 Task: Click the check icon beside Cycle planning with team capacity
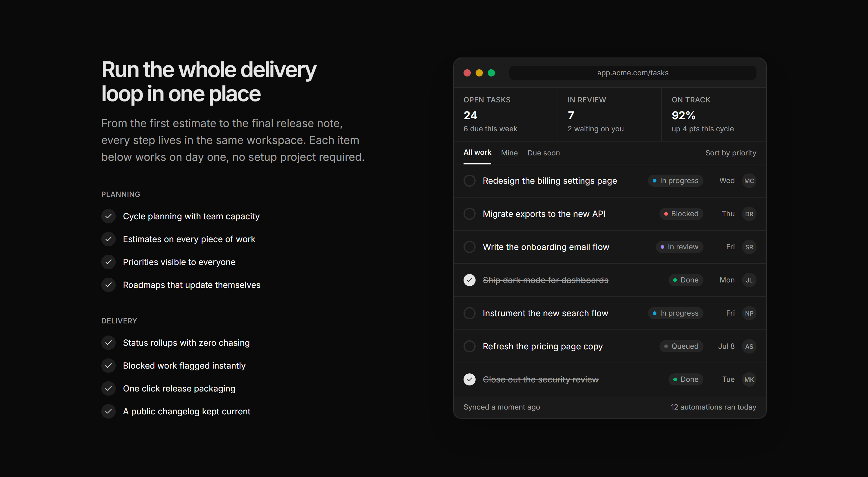pos(108,216)
